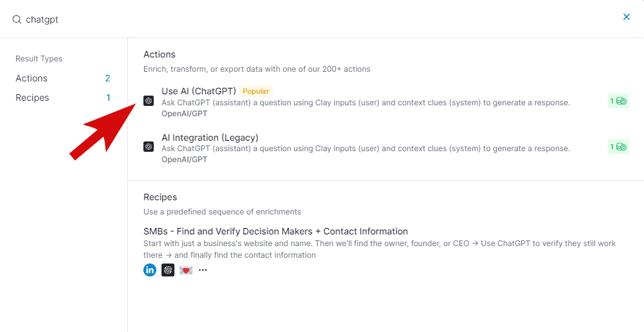Open SMBs Find and Verify Decision Makers recipe
This screenshot has width=644, height=332.
coord(275,231)
